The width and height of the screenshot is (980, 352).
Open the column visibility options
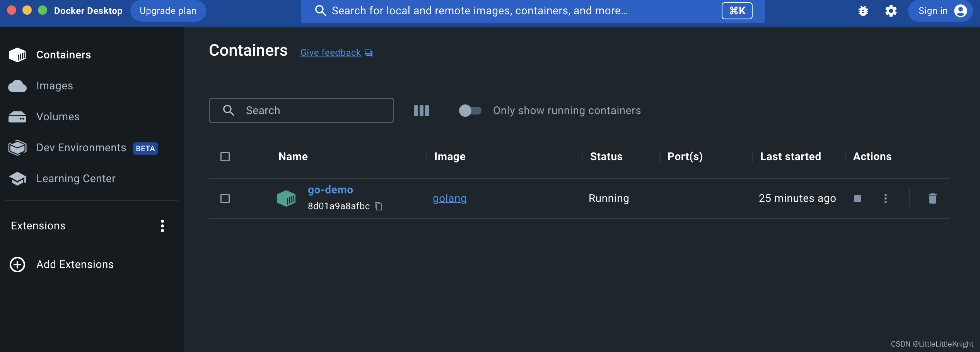click(x=421, y=111)
